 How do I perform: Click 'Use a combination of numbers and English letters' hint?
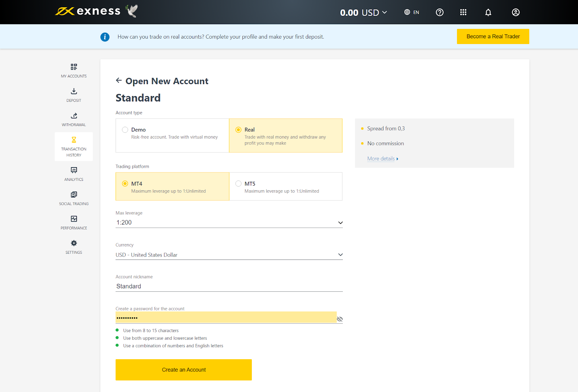click(x=173, y=346)
